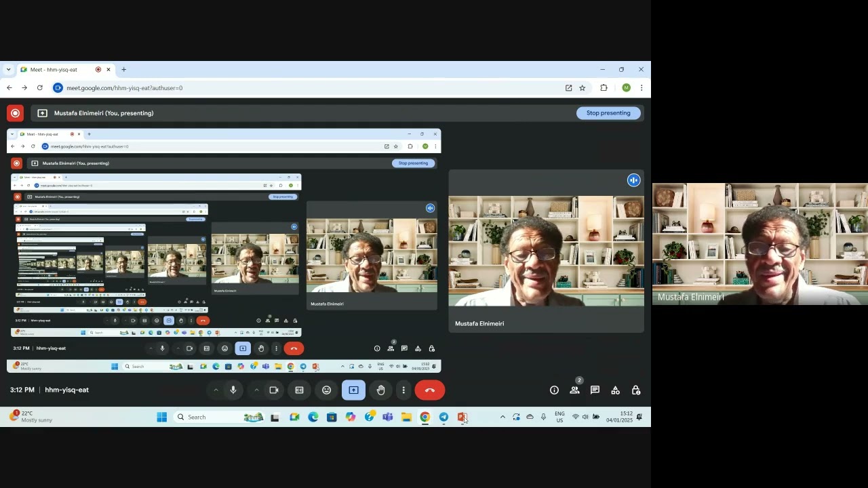
Task: Open host controls lock icon
Action: [x=636, y=390]
